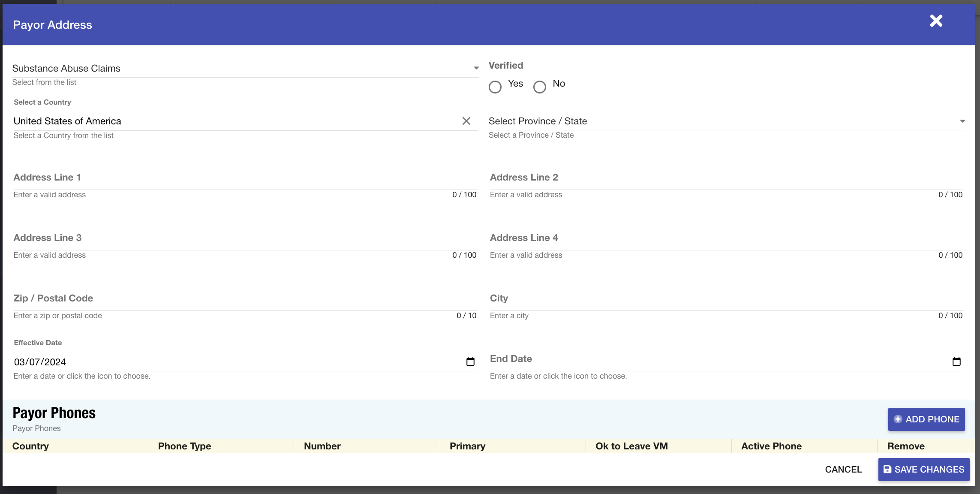Open End Date calendar picker icon

956,361
